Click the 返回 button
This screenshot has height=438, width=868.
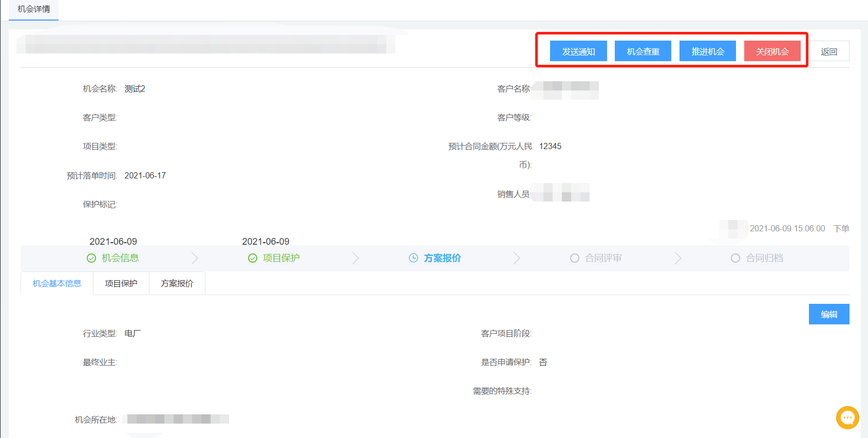click(x=829, y=51)
